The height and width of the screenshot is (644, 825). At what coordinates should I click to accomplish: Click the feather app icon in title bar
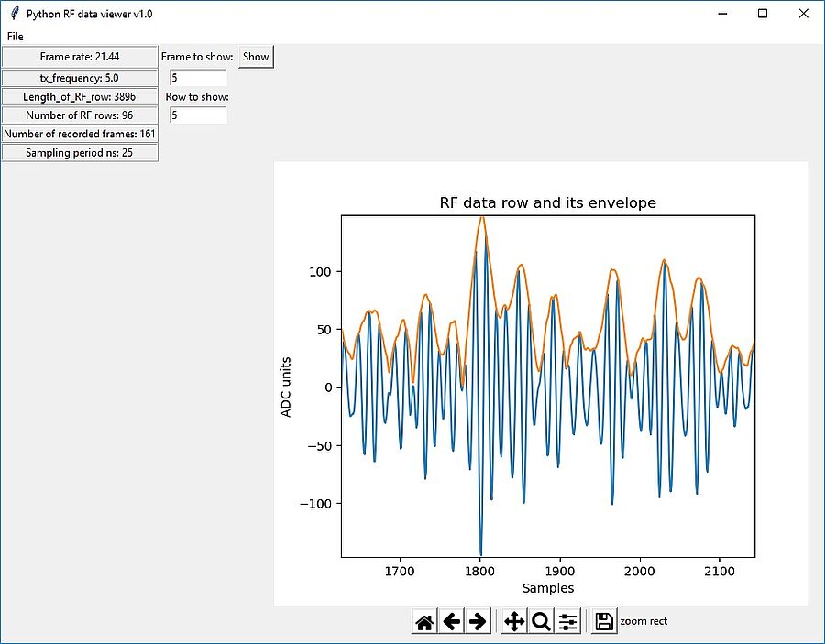pos(15,14)
